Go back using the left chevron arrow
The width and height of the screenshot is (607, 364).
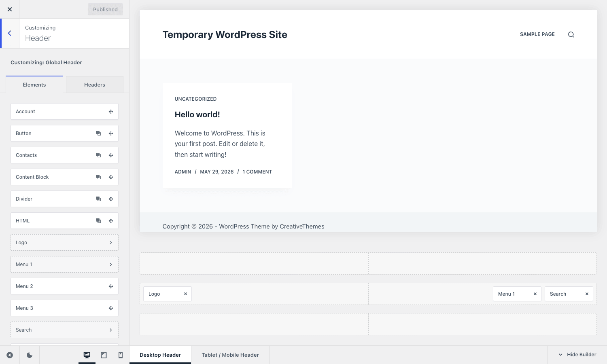click(x=10, y=33)
